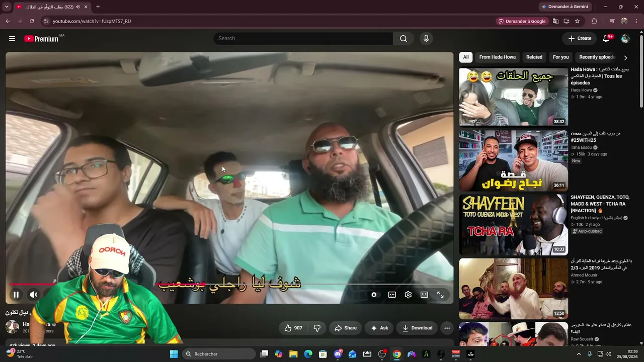644x362 pixels.
Task: Click the Ask button below the video
Action: (x=379, y=328)
